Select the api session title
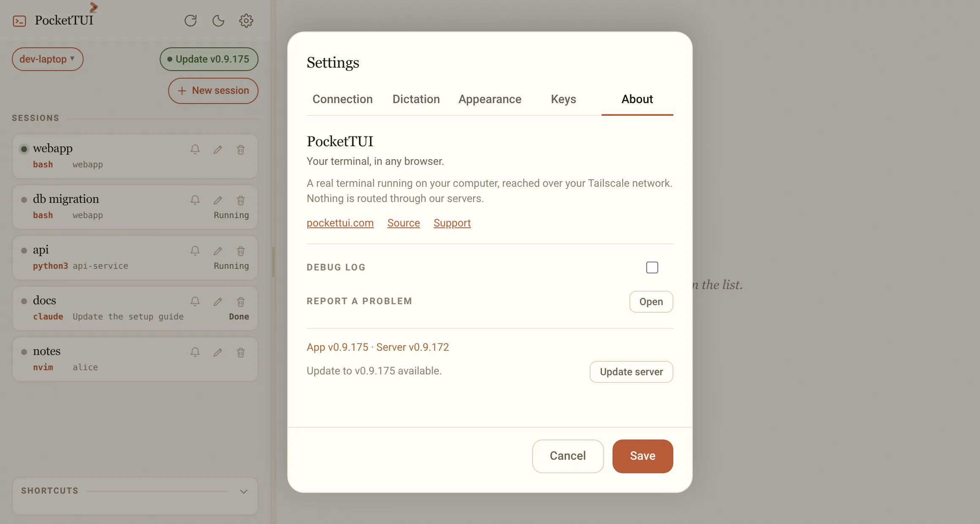 41,250
